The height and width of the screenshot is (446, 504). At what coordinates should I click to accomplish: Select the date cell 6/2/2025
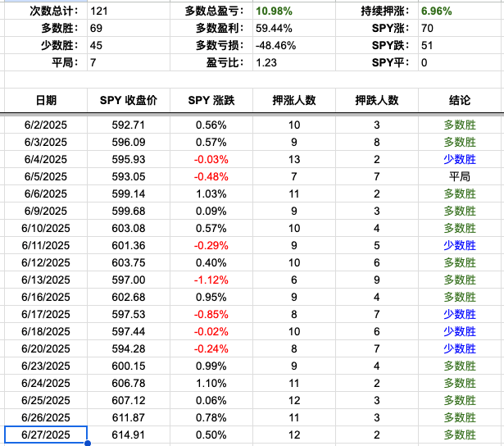[x=46, y=125]
